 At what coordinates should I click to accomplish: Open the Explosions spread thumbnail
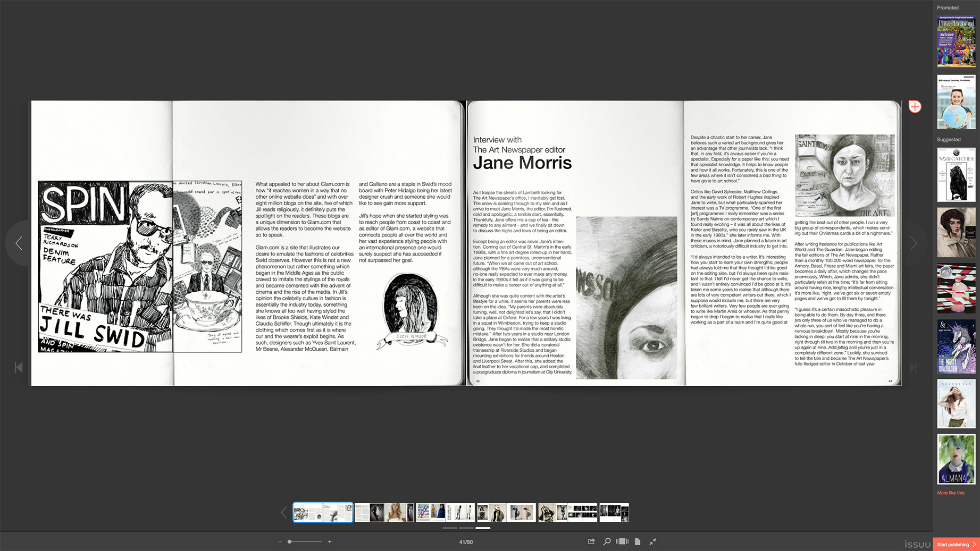tap(445, 512)
